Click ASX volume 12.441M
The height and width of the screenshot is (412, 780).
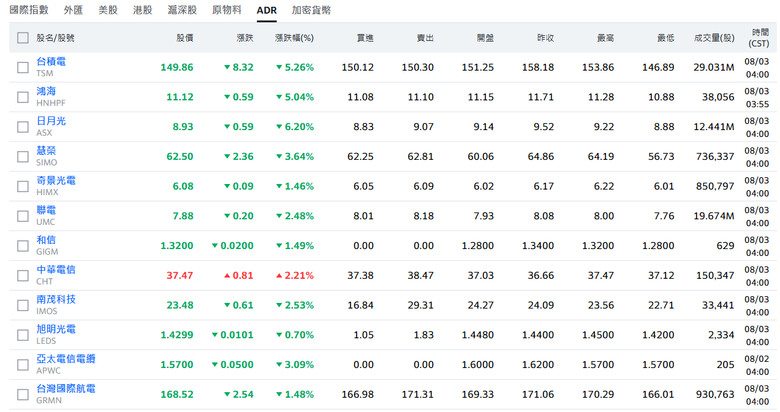714,127
